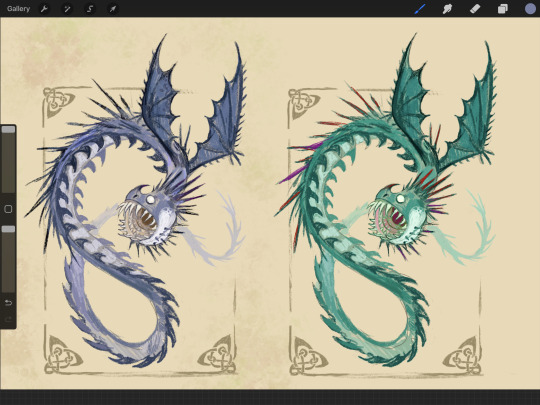This screenshot has width=540, height=405.
Task: Click the brush opacity slider handle
Action: point(8,229)
